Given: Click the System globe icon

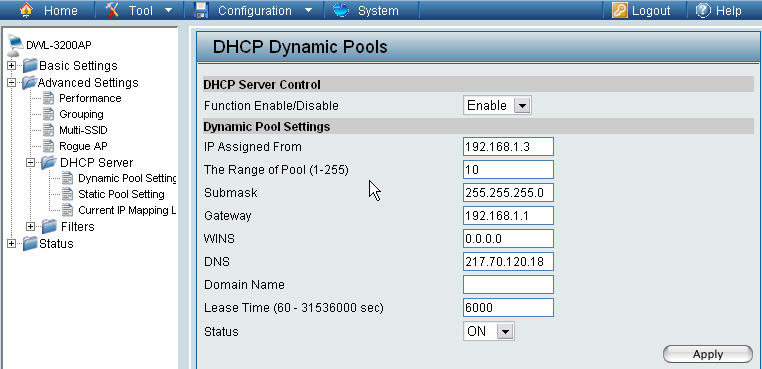Looking at the screenshot, I should 341,10.
